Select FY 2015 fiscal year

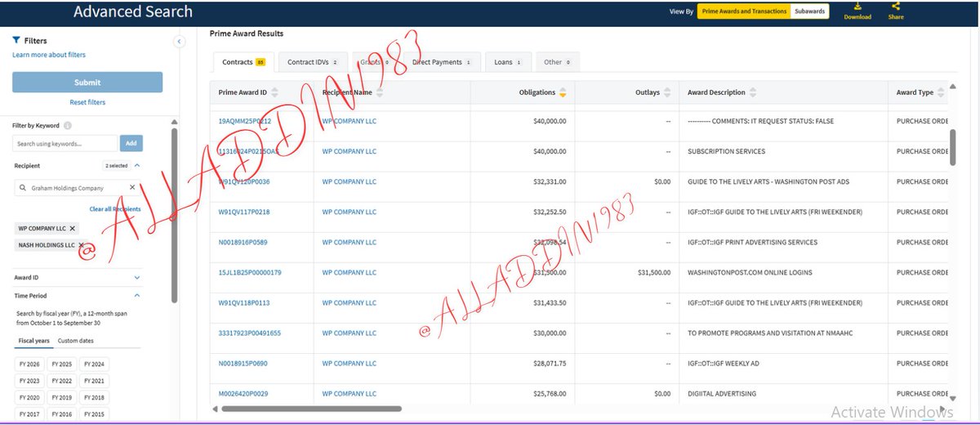94,414
